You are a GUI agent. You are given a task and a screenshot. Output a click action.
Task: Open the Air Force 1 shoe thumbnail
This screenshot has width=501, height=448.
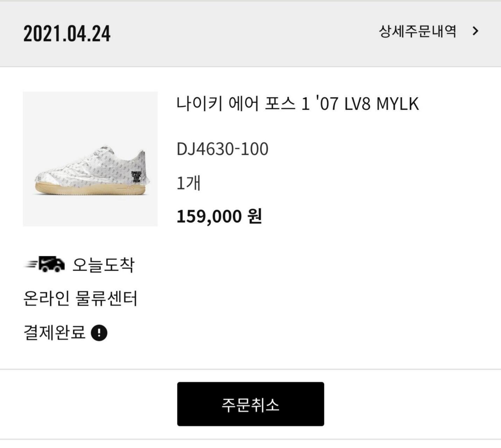click(90, 159)
